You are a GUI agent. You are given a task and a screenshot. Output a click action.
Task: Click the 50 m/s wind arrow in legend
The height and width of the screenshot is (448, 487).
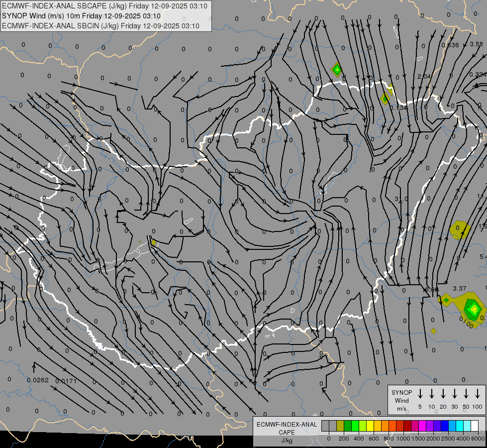[x=466, y=394]
